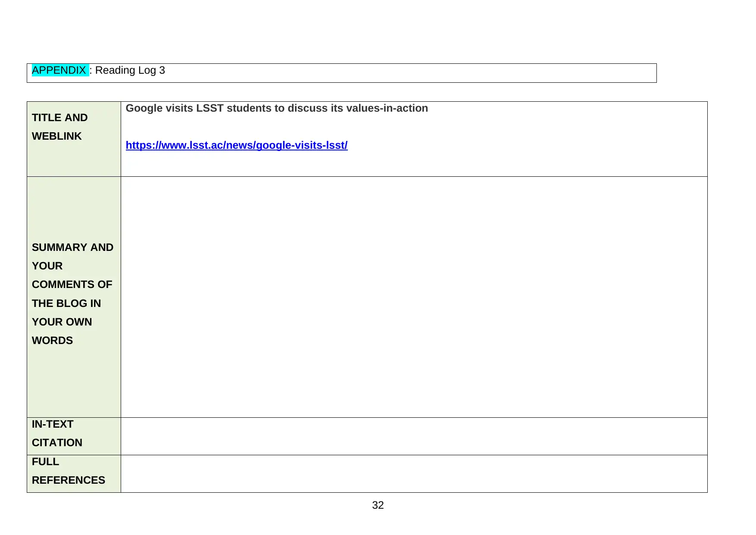Click the page number 32
756x535 pixels.
click(378, 505)
